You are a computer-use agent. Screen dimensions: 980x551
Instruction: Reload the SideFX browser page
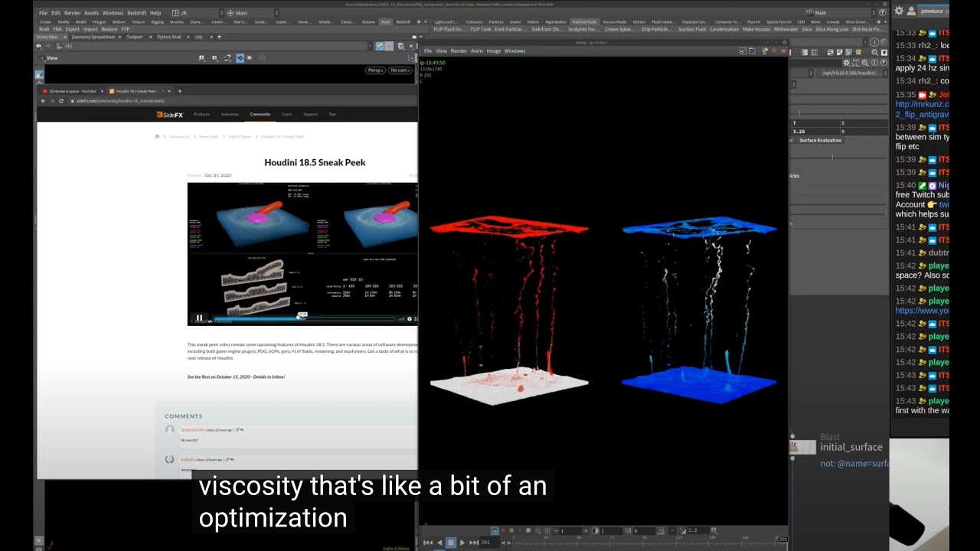point(61,101)
